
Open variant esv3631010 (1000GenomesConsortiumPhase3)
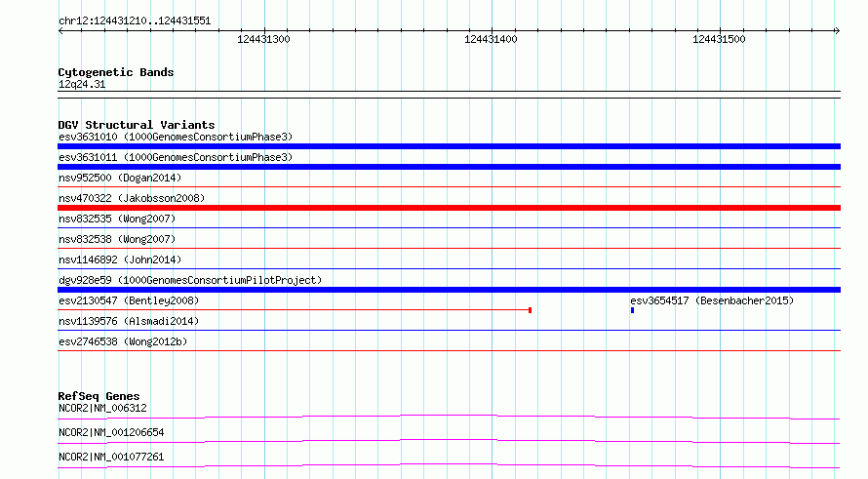176,137
